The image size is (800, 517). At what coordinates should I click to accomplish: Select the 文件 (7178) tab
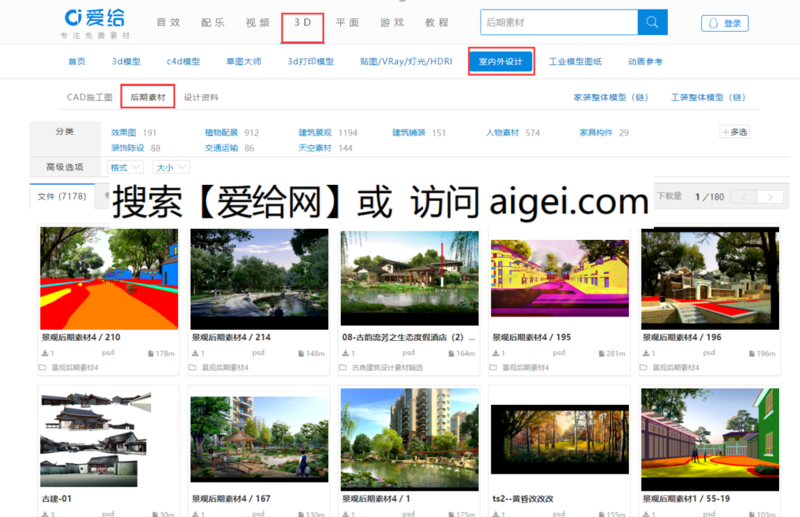[62, 196]
